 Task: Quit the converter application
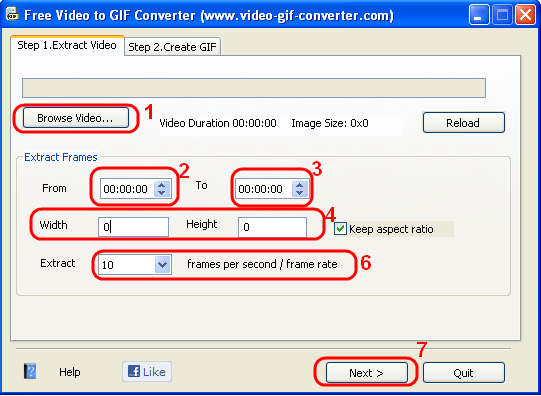(463, 373)
